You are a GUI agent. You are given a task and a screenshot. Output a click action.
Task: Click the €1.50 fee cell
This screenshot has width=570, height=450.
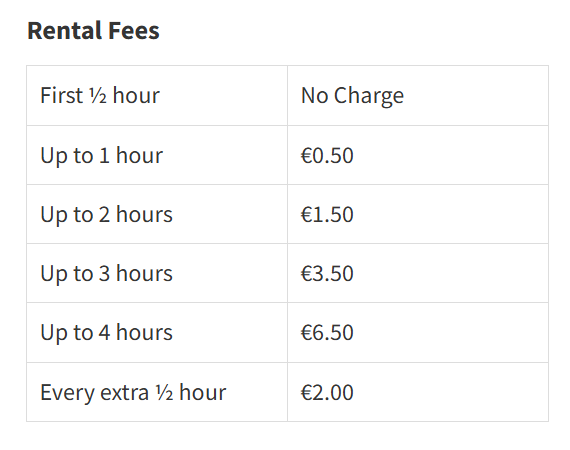[x=418, y=214]
